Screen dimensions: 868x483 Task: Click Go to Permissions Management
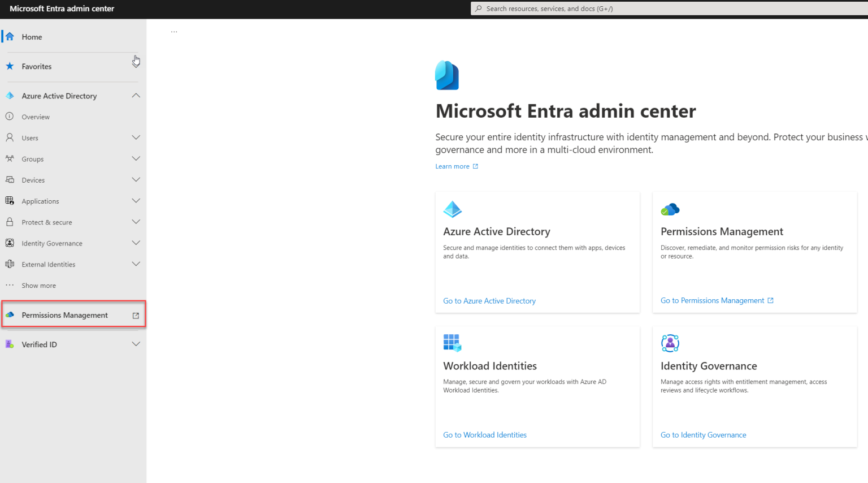pyautogui.click(x=712, y=300)
